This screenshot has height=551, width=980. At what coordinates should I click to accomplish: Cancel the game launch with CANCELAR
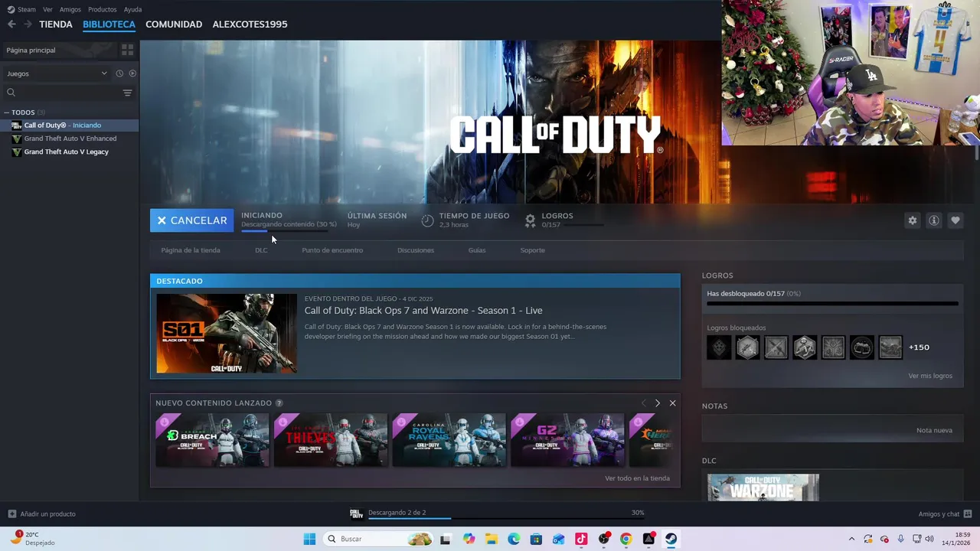[191, 220]
